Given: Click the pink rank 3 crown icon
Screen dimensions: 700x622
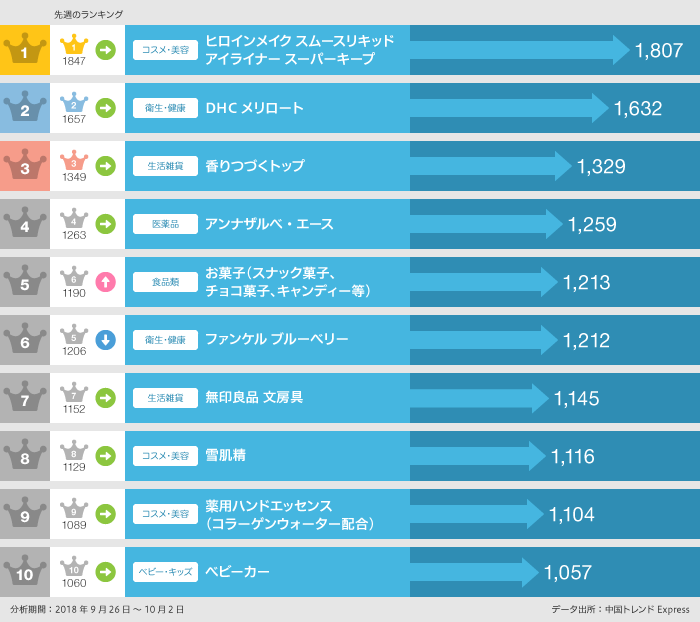Looking at the screenshot, I should coord(25,166).
